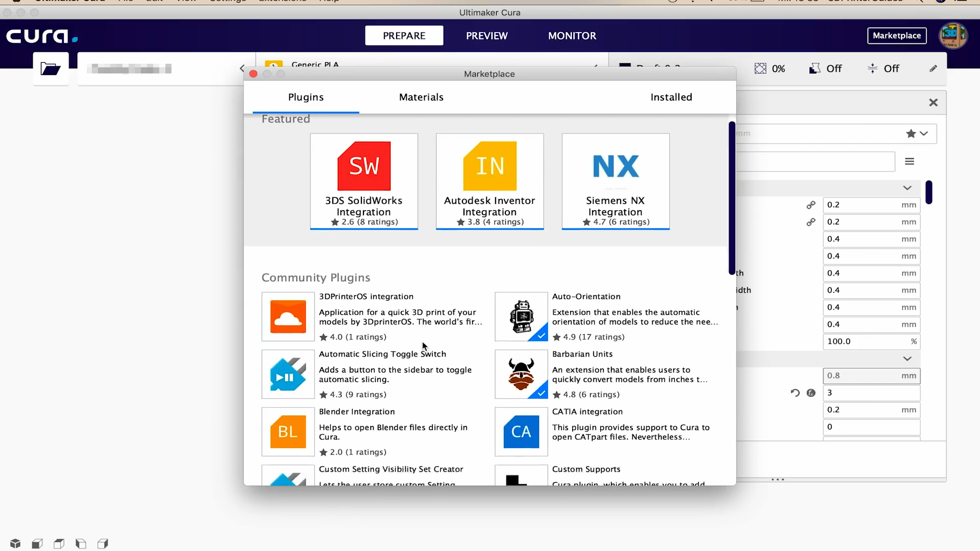Open Custom Setting Visibility Set Creator title

tap(391, 469)
